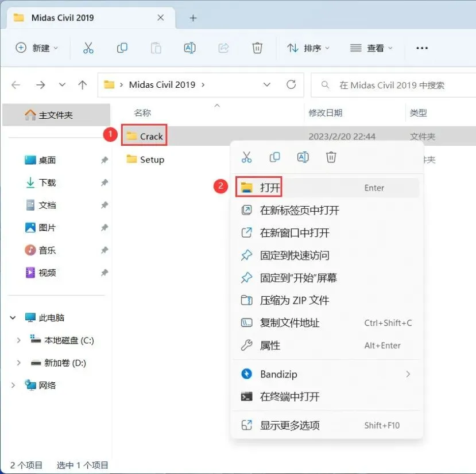
Task: Open the 查看 view dropdown
Action: coord(371,48)
